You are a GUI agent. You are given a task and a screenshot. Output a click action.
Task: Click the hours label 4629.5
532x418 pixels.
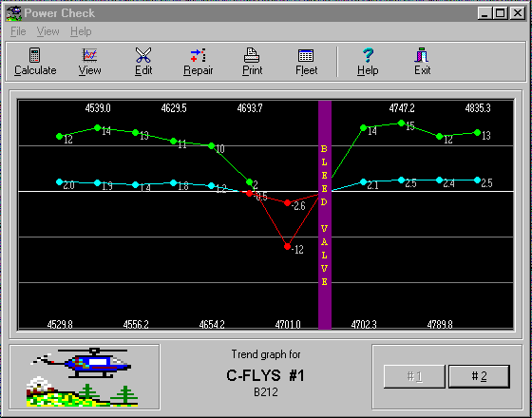click(174, 108)
